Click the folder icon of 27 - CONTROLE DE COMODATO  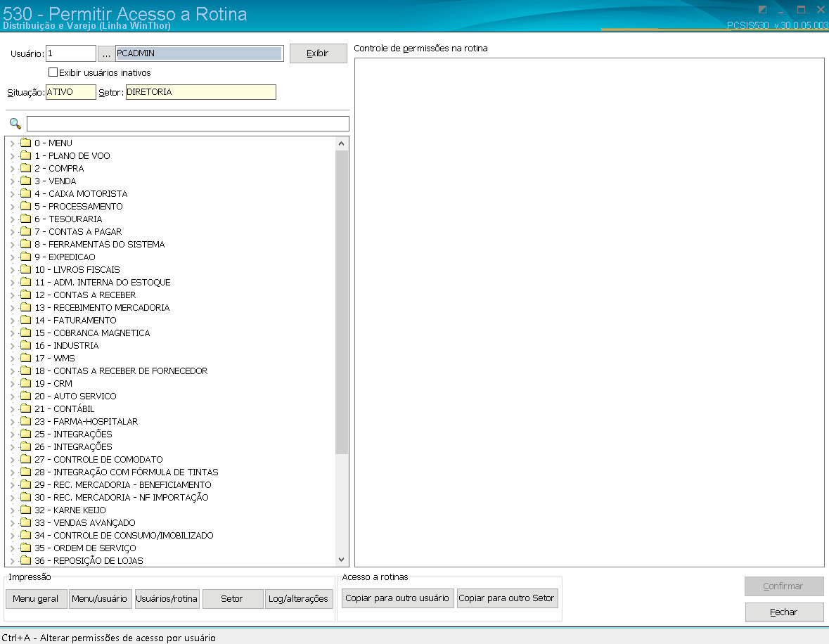pyautogui.click(x=25, y=460)
